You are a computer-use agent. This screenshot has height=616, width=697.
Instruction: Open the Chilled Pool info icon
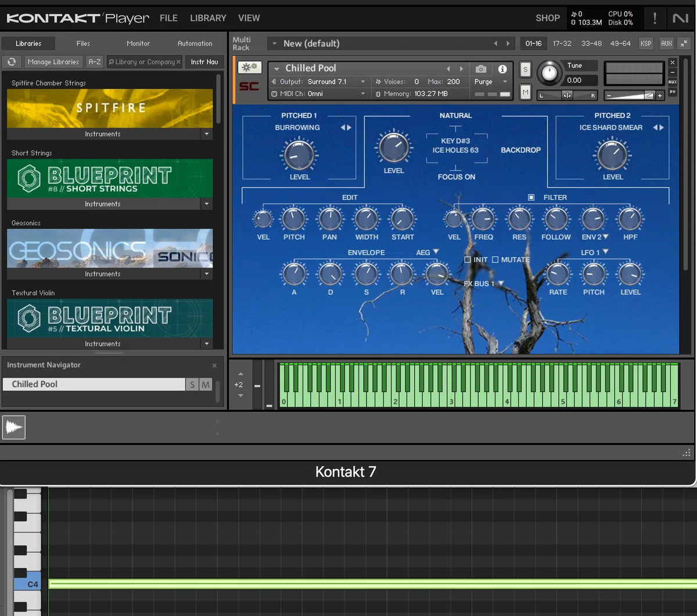(502, 69)
